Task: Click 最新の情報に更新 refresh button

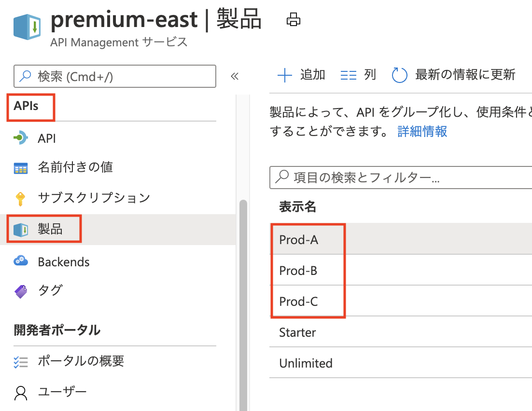Action: [454, 75]
